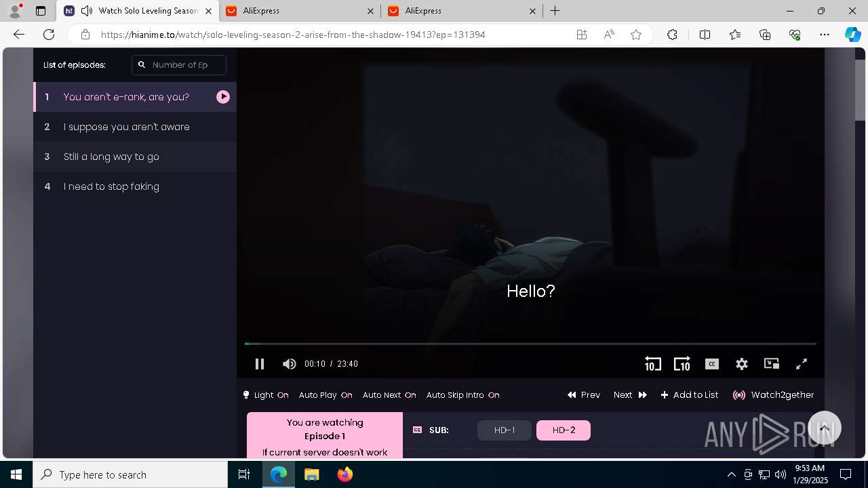The width and height of the screenshot is (868, 488).
Task: Open the Favorites list
Action: click(x=735, y=35)
